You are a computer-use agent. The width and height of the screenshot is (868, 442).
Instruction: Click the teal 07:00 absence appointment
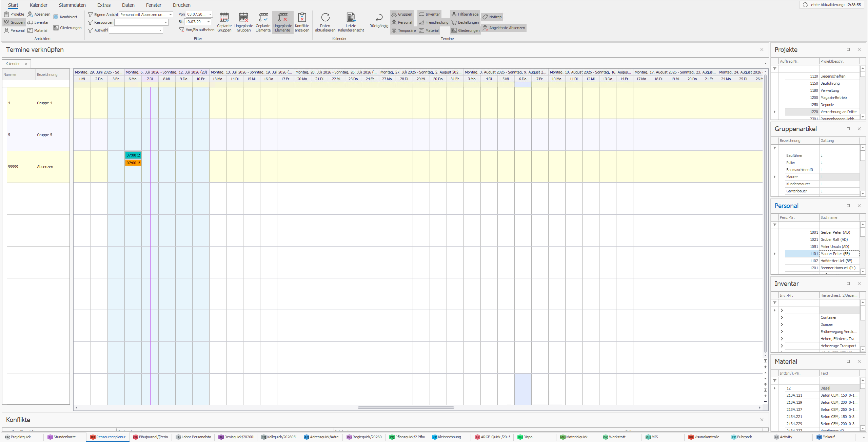(x=133, y=155)
